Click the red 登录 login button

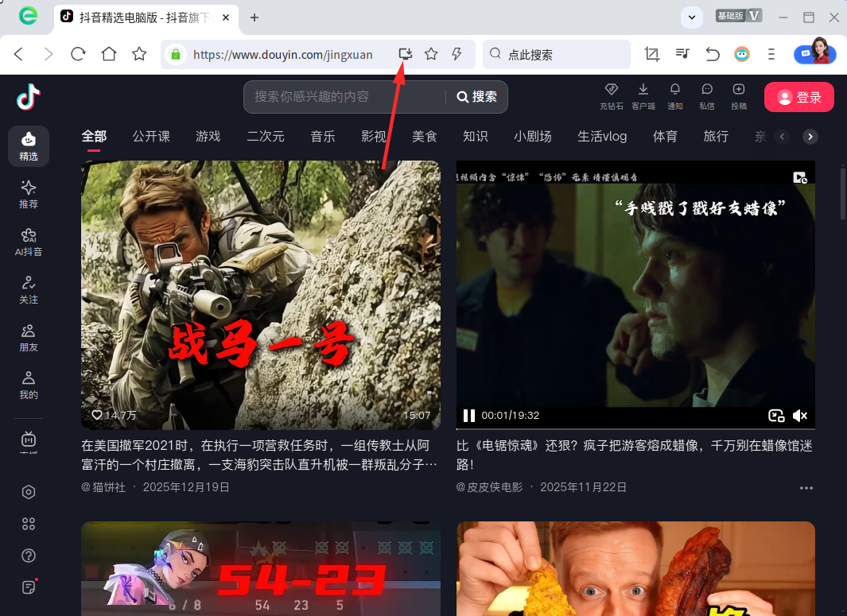coord(799,97)
